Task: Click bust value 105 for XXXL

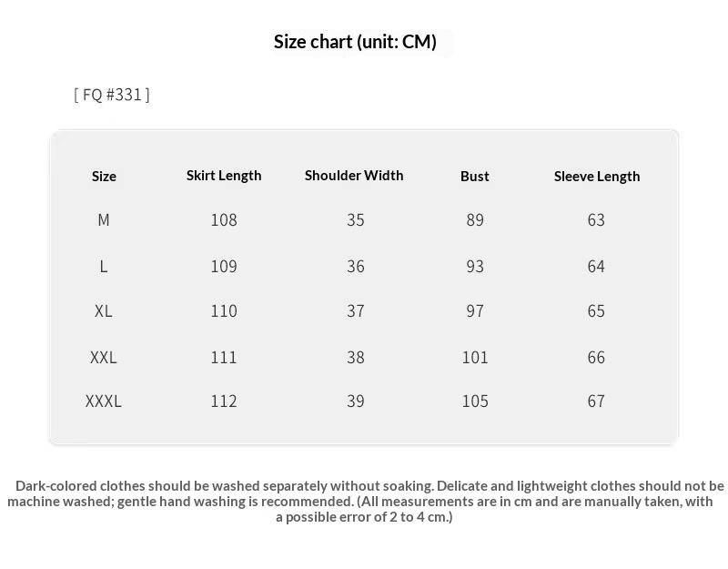Action: pyautogui.click(x=475, y=401)
